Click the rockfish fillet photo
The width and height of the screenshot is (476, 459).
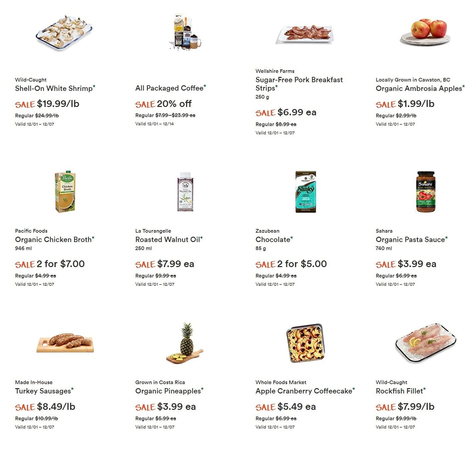click(426, 343)
